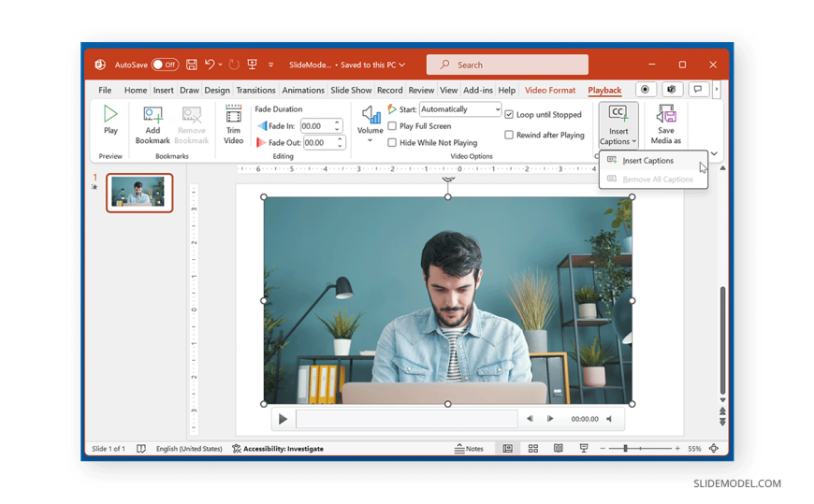Click the Undo icon
The width and height of the screenshot is (814, 504).
click(x=210, y=65)
